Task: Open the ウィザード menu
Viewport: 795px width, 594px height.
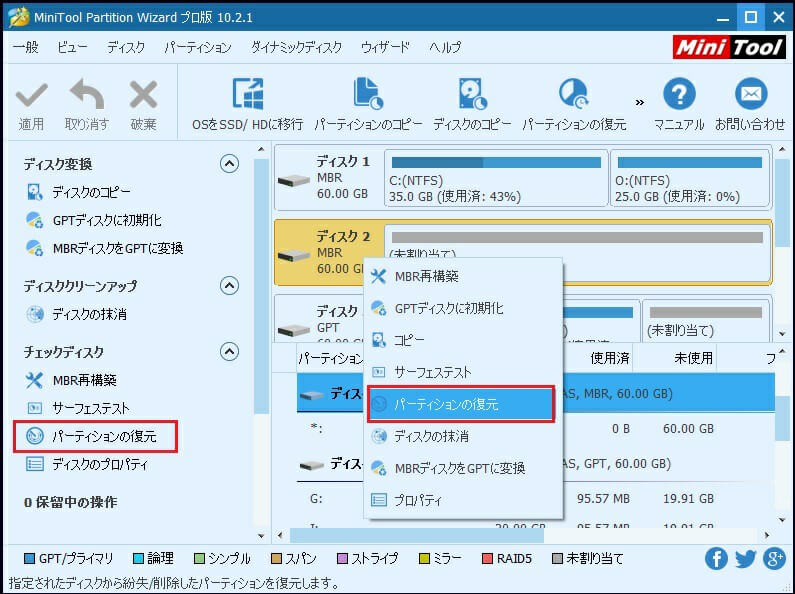Action: 385,48
